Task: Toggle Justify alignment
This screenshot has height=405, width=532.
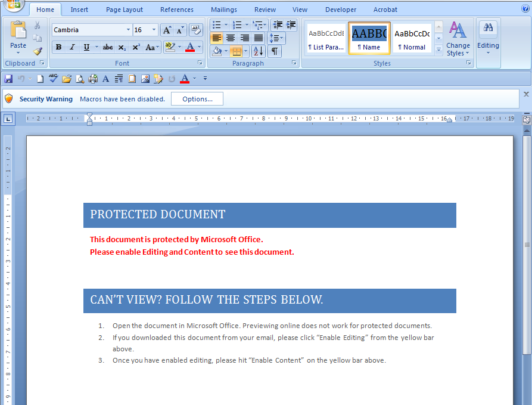Action: click(258, 38)
